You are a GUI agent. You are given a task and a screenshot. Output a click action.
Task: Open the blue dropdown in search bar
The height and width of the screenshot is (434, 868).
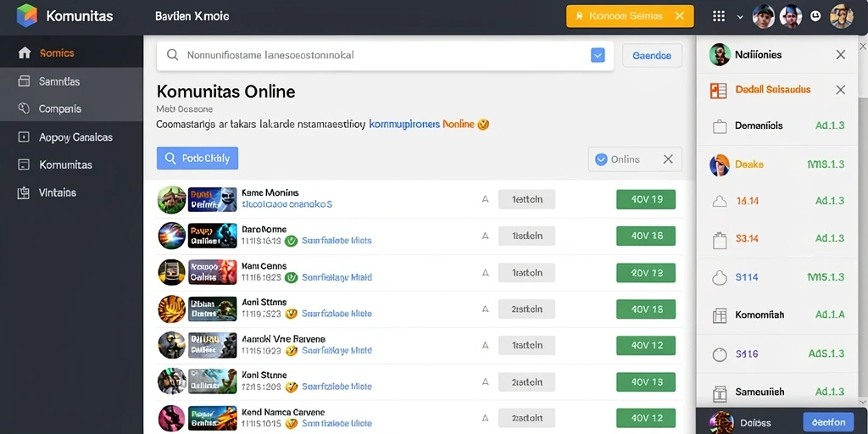point(598,55)
